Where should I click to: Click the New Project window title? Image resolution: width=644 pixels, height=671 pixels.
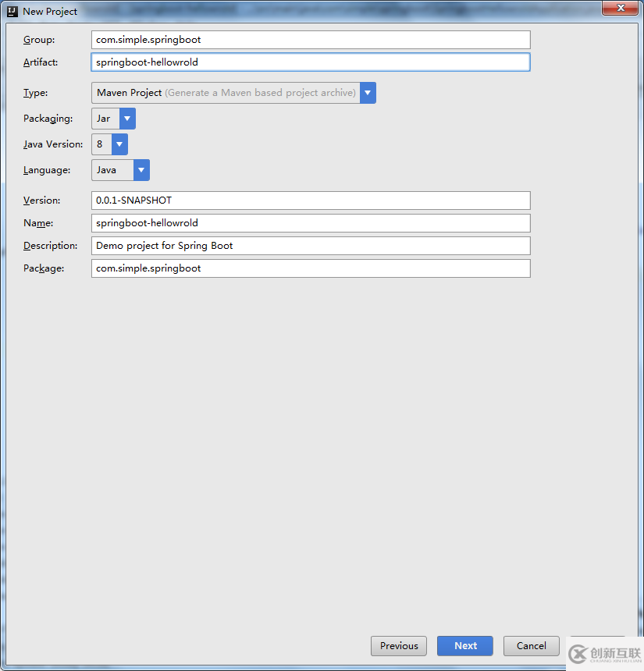(50, 12)
